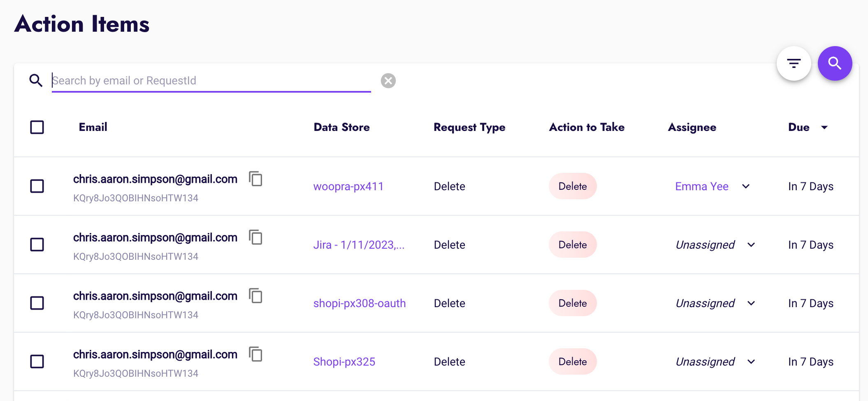Copy email in the shopi-px308-oauth row
868x401 pixels.
tap(256, 296)
